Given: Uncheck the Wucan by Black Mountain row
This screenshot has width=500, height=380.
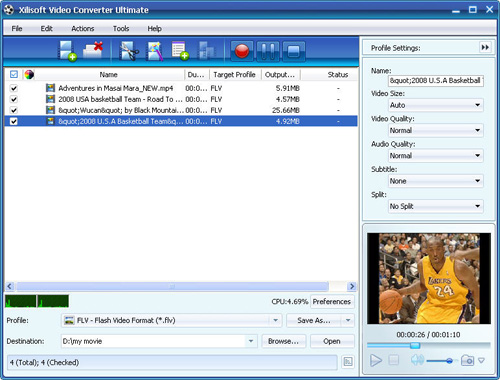Looking at the screenshot, I should tap(14, 110).
